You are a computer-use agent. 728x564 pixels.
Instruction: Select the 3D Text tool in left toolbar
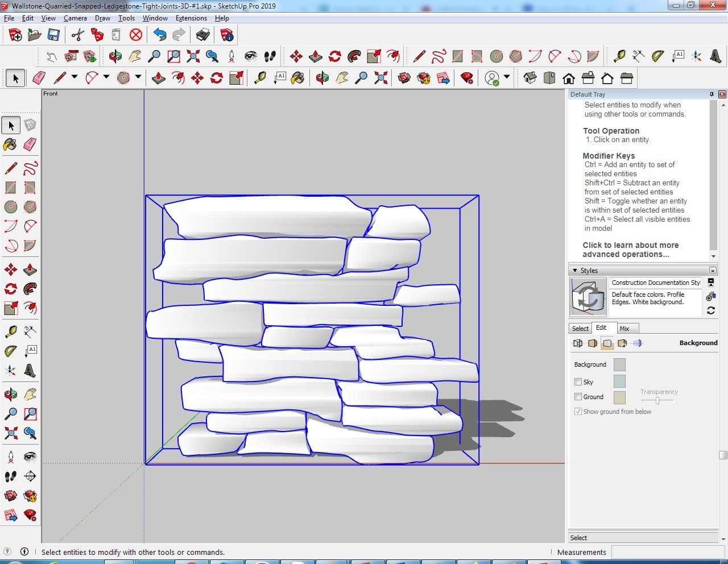(x=30, y=371)
